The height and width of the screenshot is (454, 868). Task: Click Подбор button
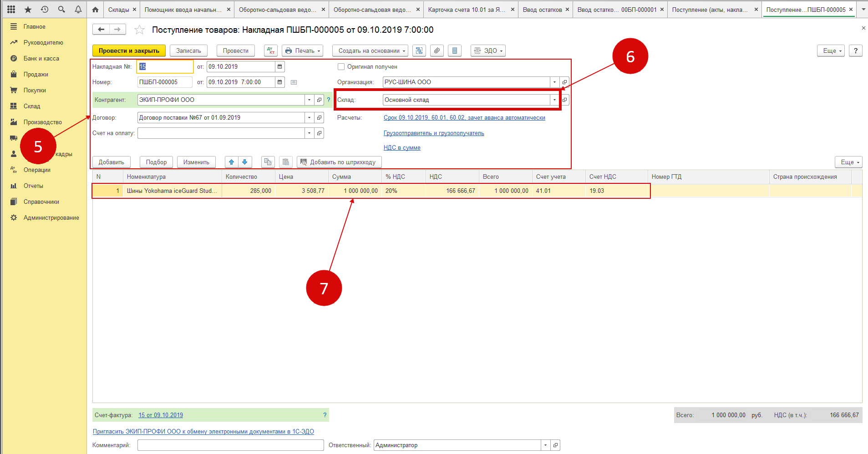156,162
